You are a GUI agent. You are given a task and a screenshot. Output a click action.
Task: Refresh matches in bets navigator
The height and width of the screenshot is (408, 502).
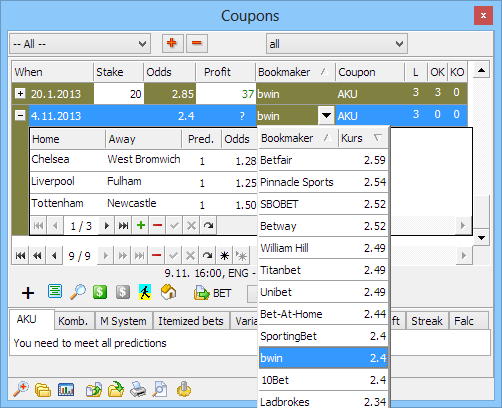pyautogui.click(x=208, y=226)
